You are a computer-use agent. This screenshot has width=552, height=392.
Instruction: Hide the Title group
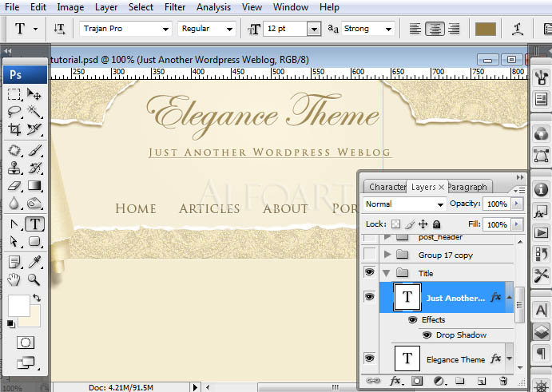(369, 272)
